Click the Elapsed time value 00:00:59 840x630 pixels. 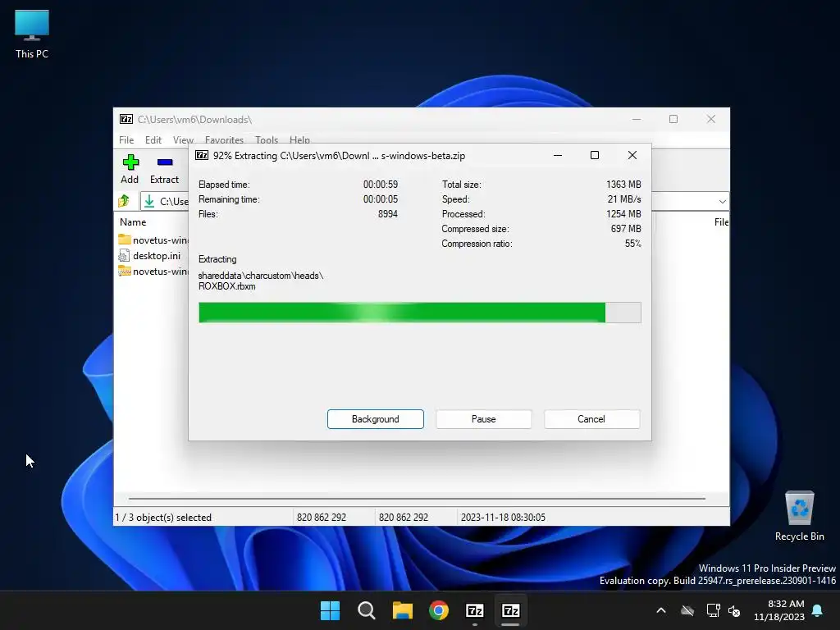pyautogui.click(x=381, y=185)
